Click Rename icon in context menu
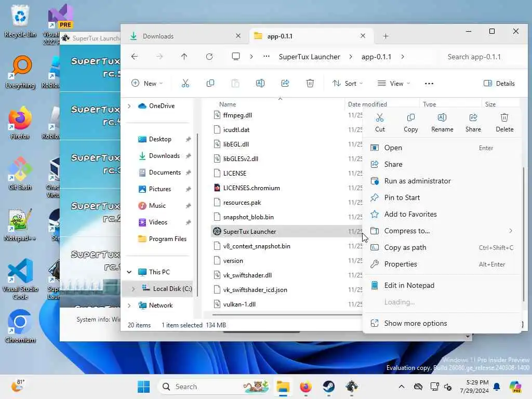 (442, 123)
